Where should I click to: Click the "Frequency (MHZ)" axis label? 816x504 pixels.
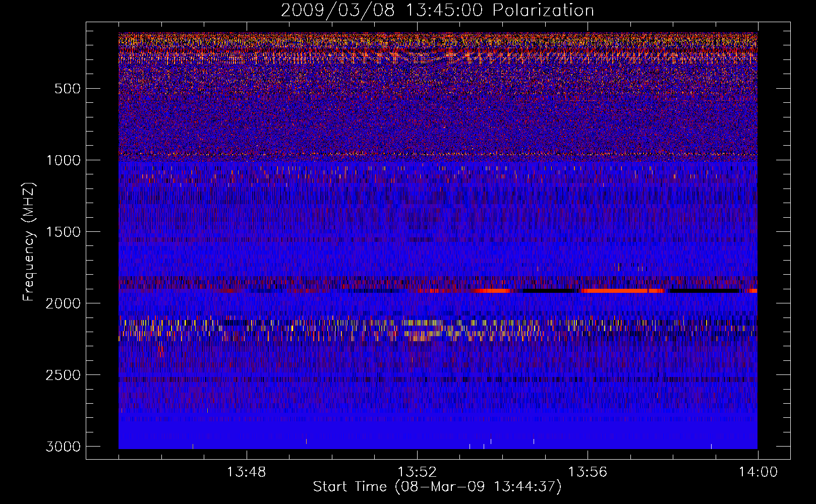point(29,242)
